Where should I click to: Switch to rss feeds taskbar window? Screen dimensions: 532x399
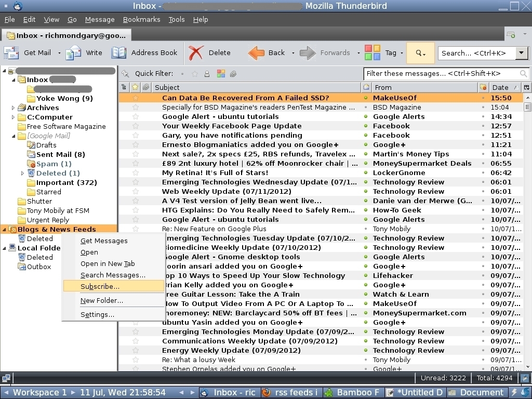coord(292,393)
